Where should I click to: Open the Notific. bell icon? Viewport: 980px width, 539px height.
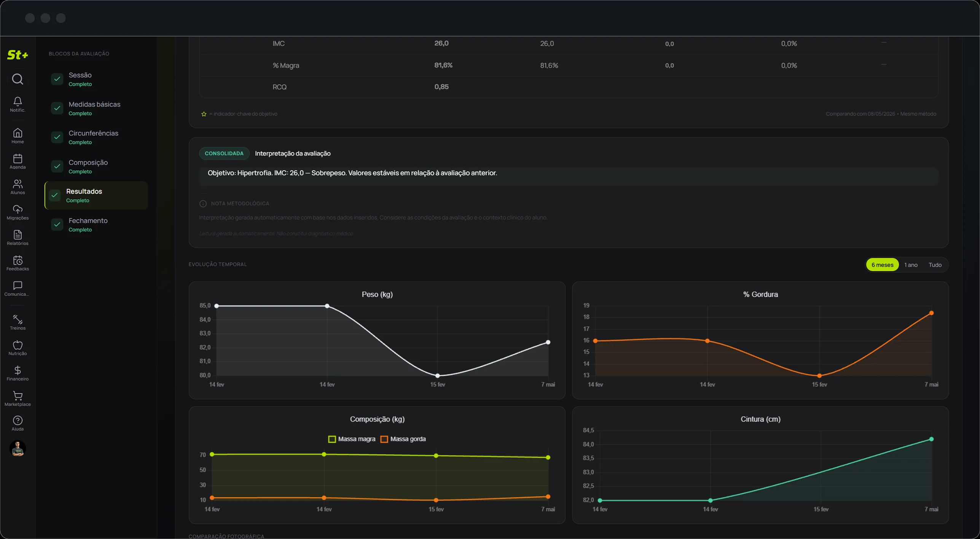pyautogui.click(x=18, y=101)
